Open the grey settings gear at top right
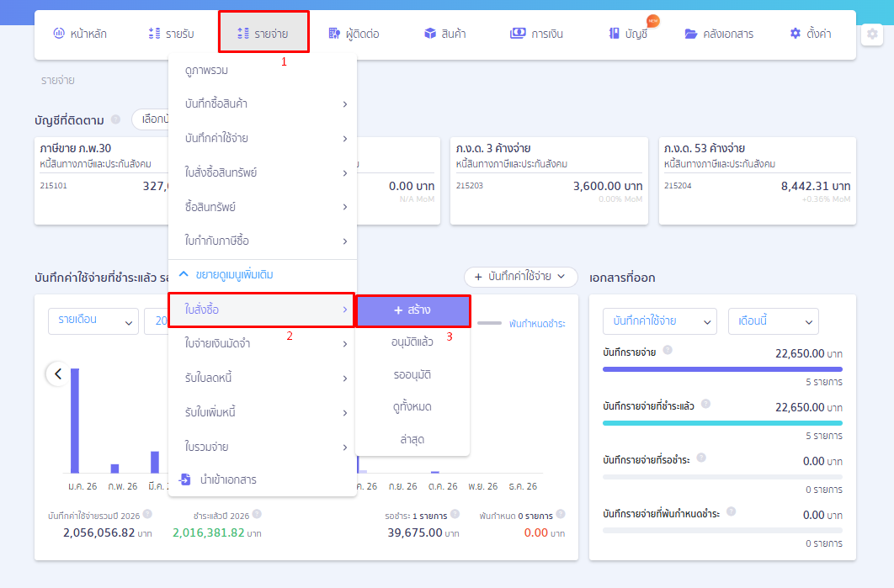 (x=872, y=34)
